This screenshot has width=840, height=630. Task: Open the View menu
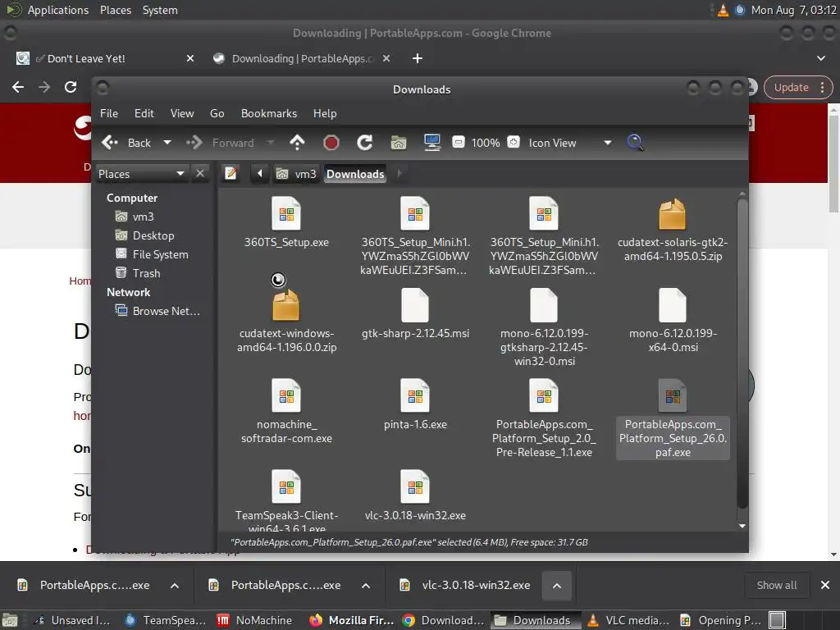182,113
